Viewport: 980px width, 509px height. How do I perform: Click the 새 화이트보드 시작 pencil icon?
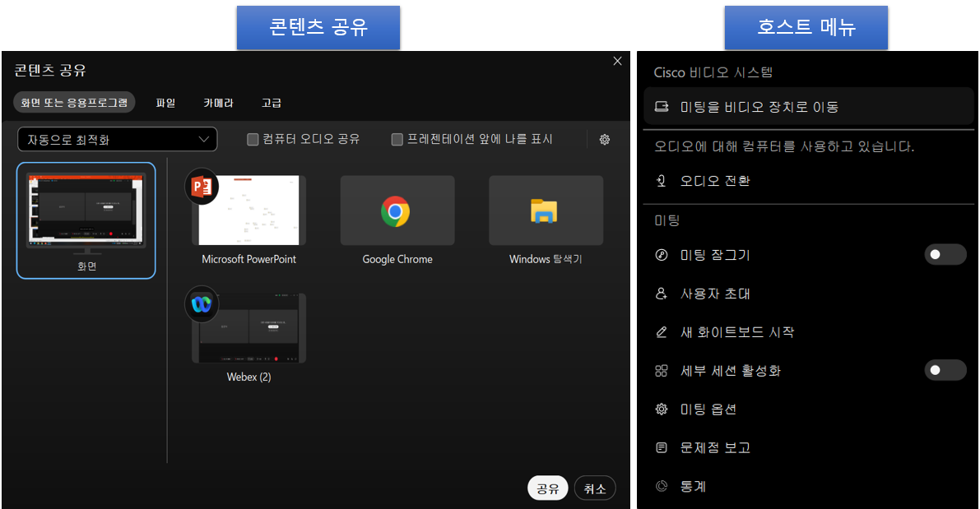(661, 332)
